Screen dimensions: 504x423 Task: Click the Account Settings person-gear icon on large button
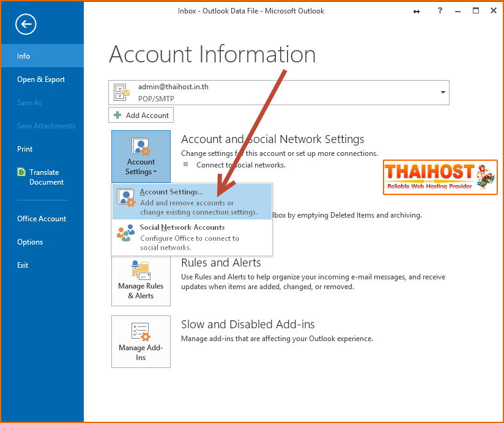141,147
